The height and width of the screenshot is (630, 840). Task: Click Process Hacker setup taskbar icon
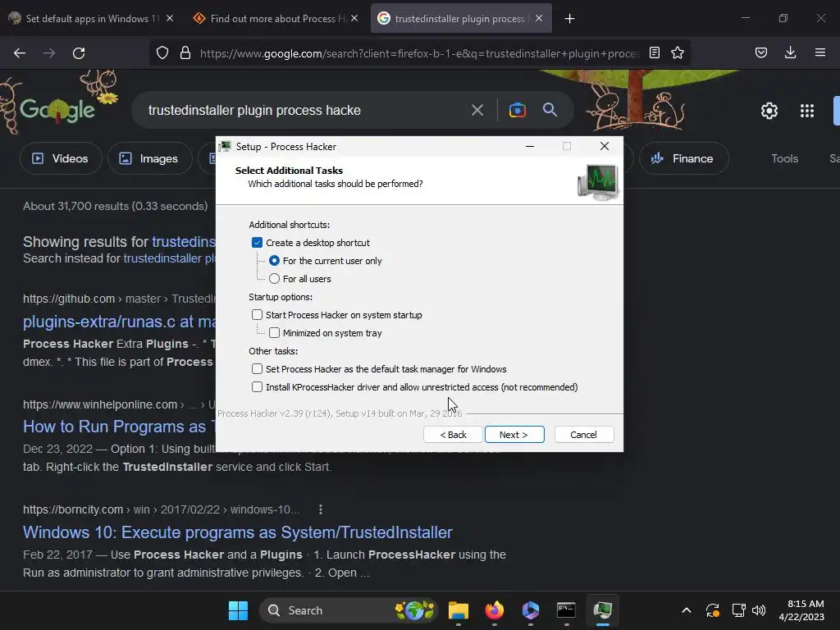point(603,610)
